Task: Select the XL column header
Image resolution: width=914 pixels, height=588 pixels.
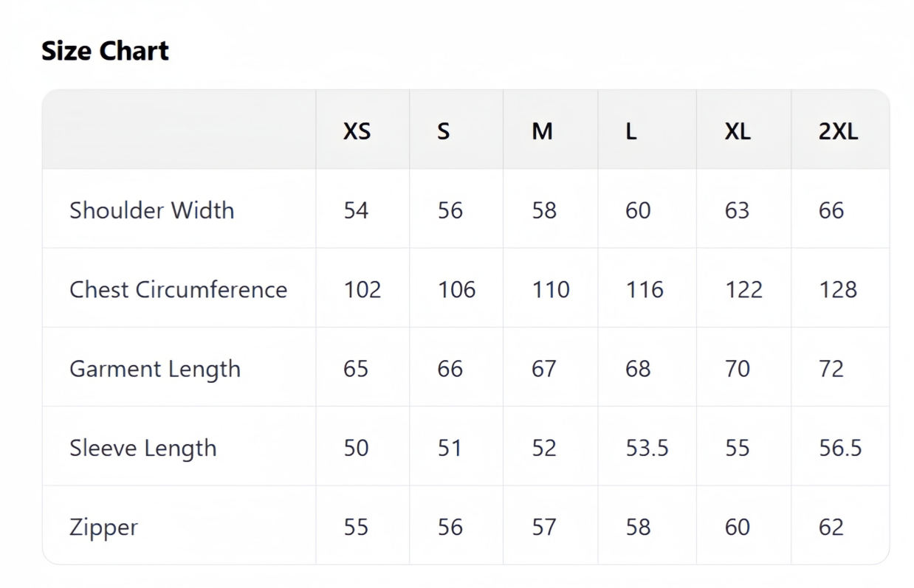Action: click(738, 131)
